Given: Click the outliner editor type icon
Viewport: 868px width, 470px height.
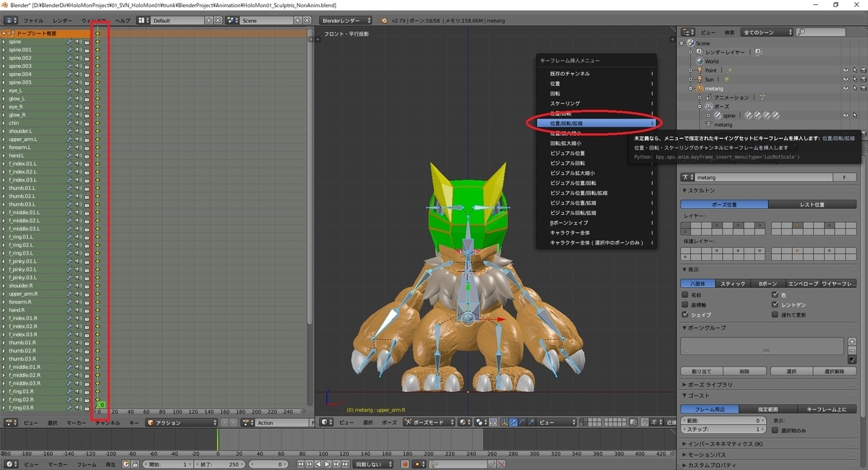Looking at the screenshot, I should coord(689,33).
